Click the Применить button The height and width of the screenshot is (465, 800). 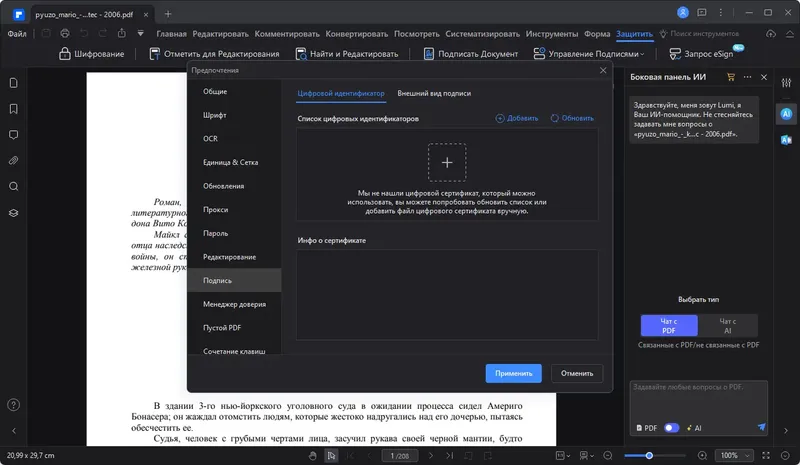pyautogui.click(x=513, y=373)
